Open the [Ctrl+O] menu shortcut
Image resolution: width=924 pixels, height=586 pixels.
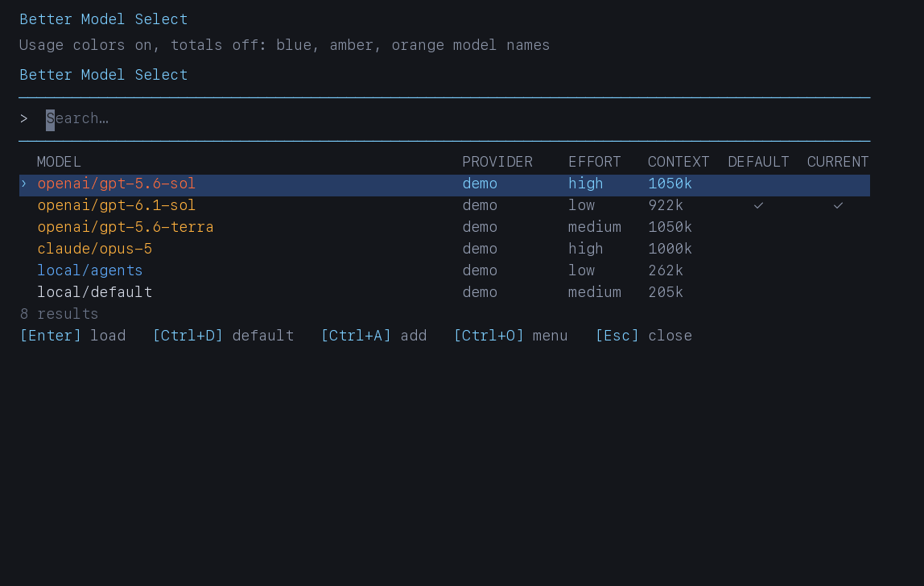point(511,336)
